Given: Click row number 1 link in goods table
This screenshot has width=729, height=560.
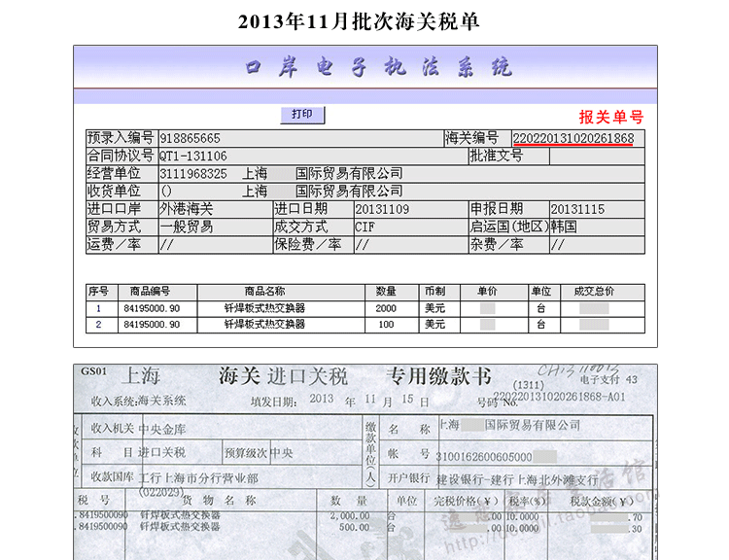Looking at the screenshot, I should pos(98,308).
